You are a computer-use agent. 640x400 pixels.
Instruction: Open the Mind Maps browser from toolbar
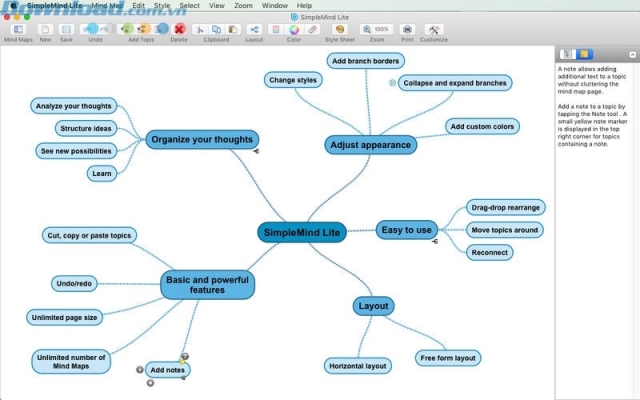click(x=18, y=29)
